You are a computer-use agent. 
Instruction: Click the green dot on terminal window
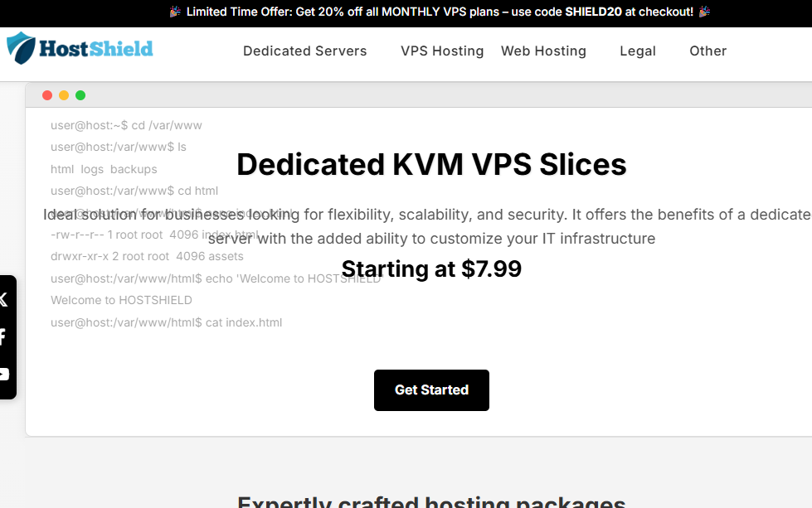tap(80, 95)
